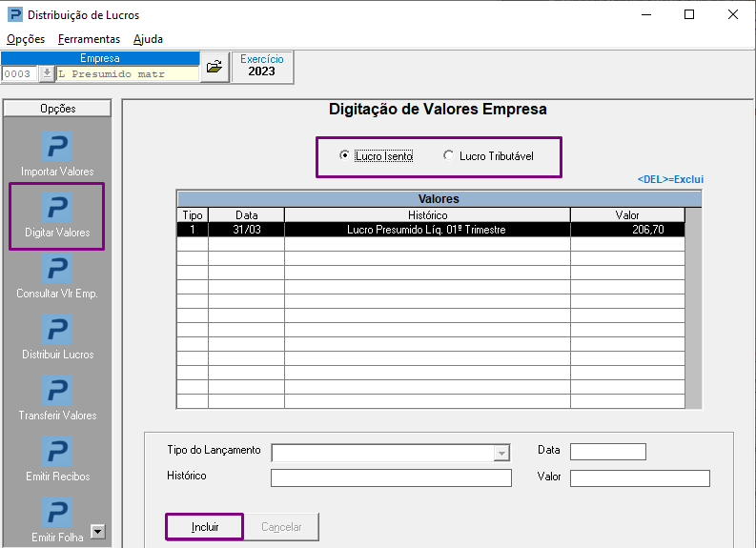
Task: Click into the Valor input field
Action: [640, 478]
